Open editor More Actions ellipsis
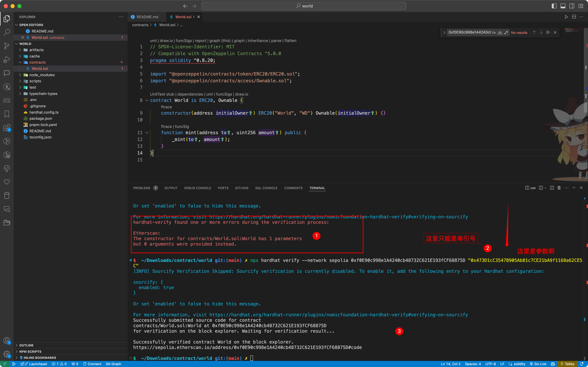This screenshot has width=588, height=367. pyautogui.click(x=581, y=17)
